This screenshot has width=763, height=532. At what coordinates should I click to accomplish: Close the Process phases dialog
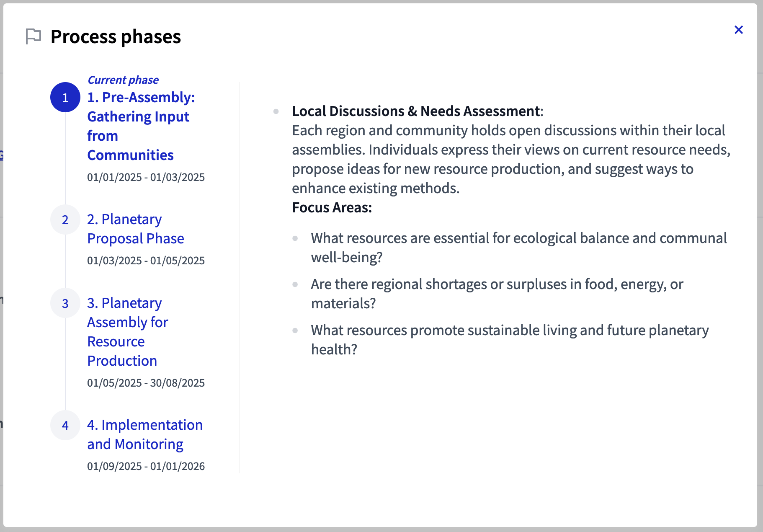pos(739,30)
